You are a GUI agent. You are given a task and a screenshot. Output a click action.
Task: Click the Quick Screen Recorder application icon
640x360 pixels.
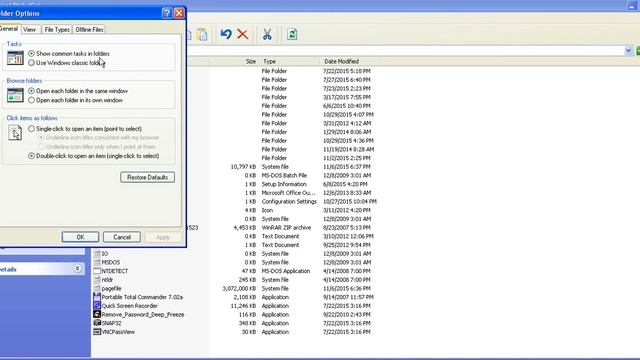pyautogui.click(x=97, y=305)
